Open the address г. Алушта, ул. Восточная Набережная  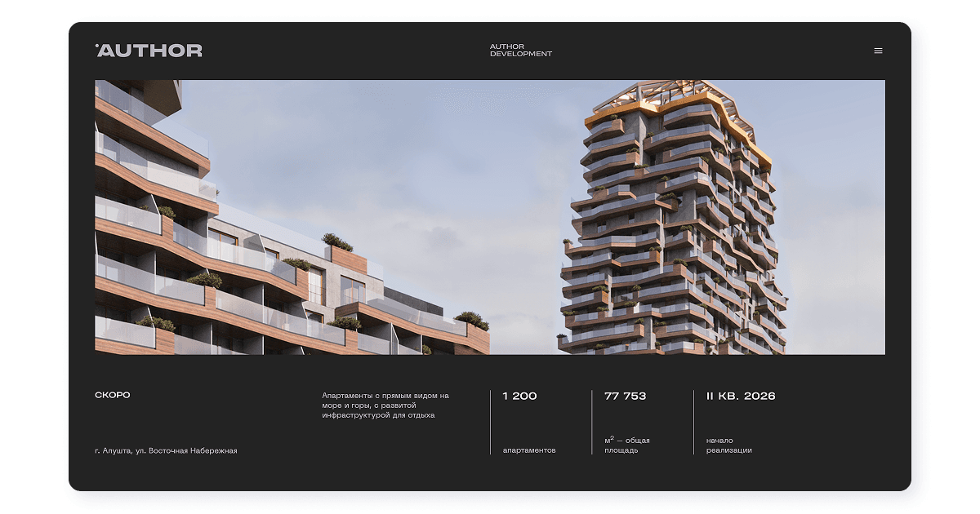[166, 450]
